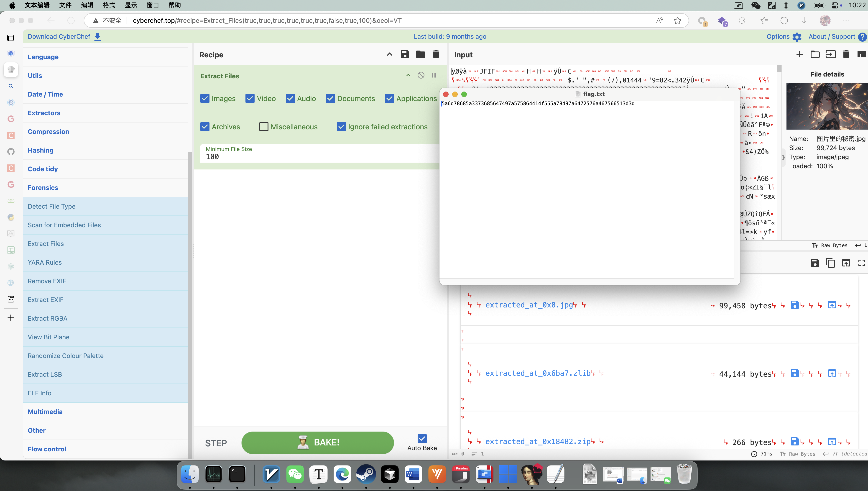The height and width of the screenshot is (491, 868).
Task: Open Steam from the dock
Action: pyautogui.click(x=366, y=474)
